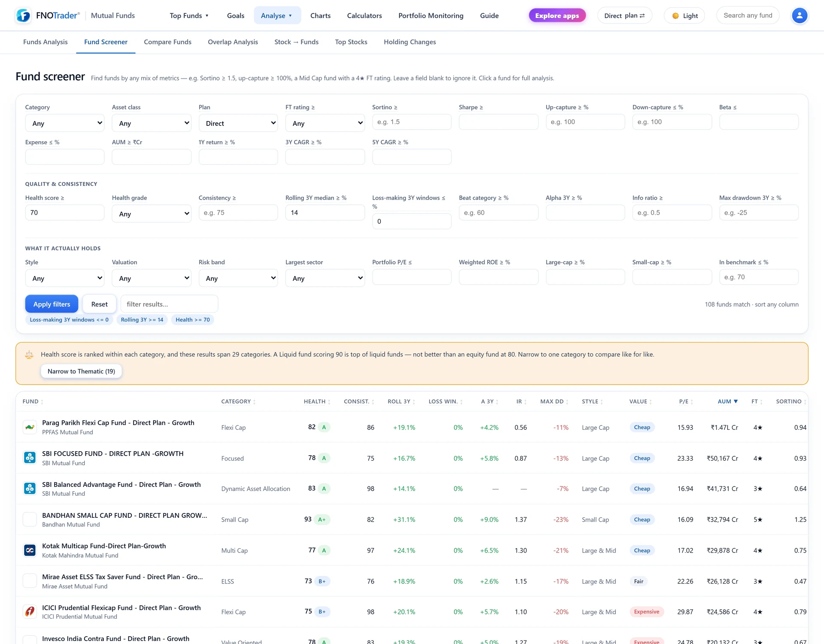Expand the Top Funds menu
The height and width of the screenshot is (644, 824).
pos(189,15)
